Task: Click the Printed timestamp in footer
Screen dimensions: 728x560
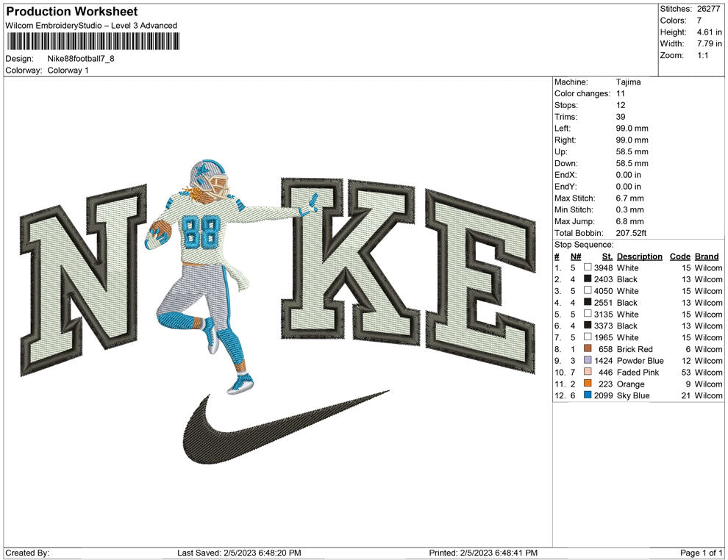Action: pyautogui.click(x=483, y=553)
